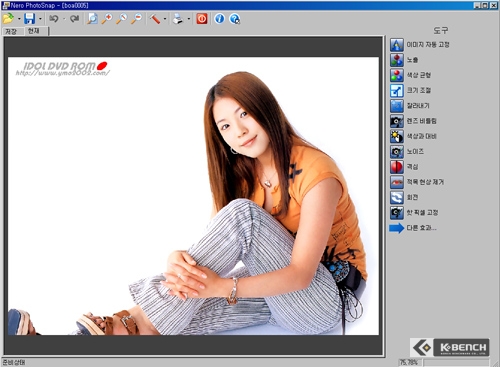Screen dimensions: 500x367
Task: Exit the app with the red power icon
Action: coord(202,19)
